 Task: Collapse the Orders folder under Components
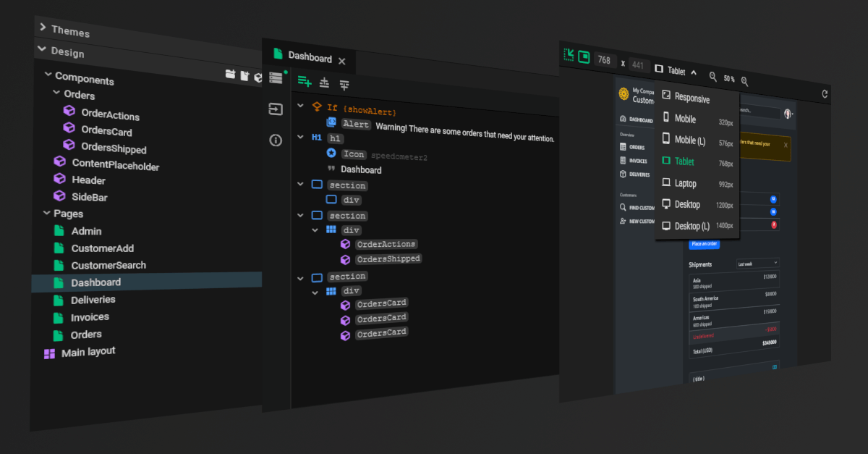[x=56, y=93]
